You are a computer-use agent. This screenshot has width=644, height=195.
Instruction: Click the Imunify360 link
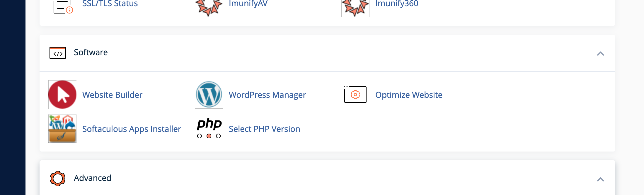pos(397,4)
